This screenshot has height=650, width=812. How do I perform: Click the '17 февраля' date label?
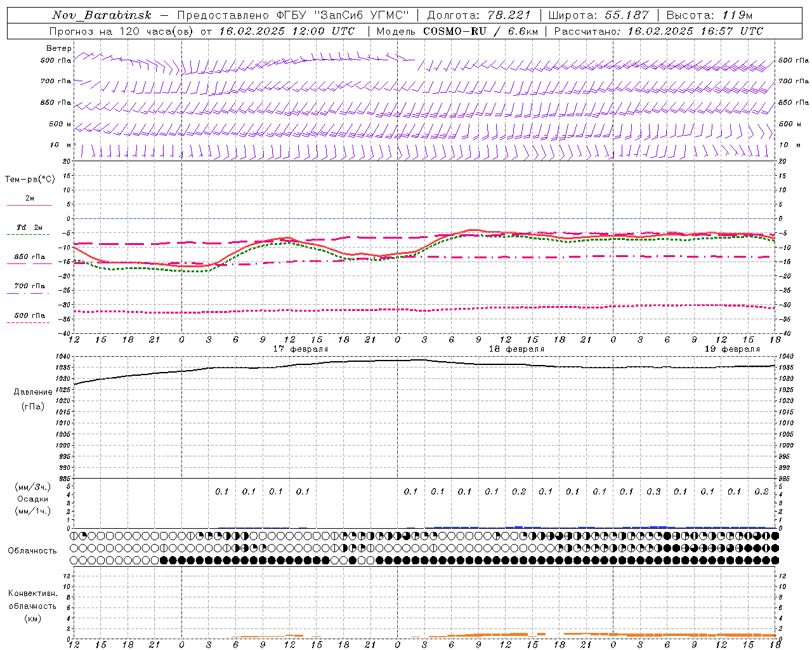click(301, 349)
